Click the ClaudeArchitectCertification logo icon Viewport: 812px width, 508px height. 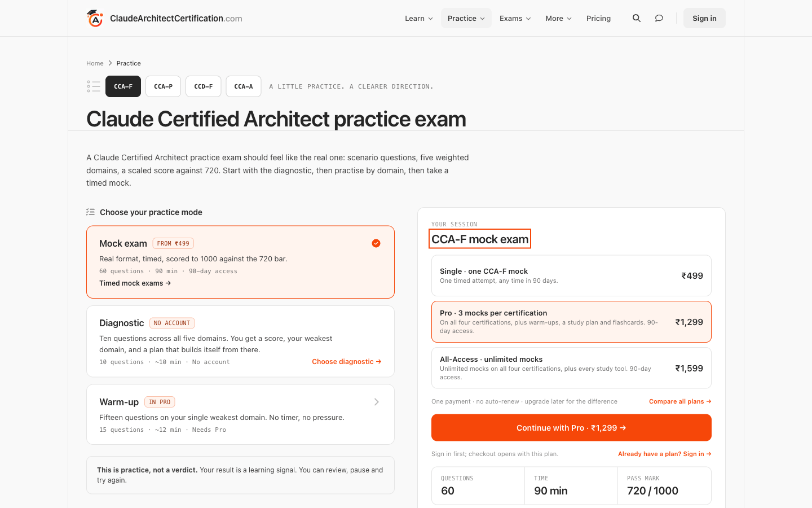pos(95,18)
